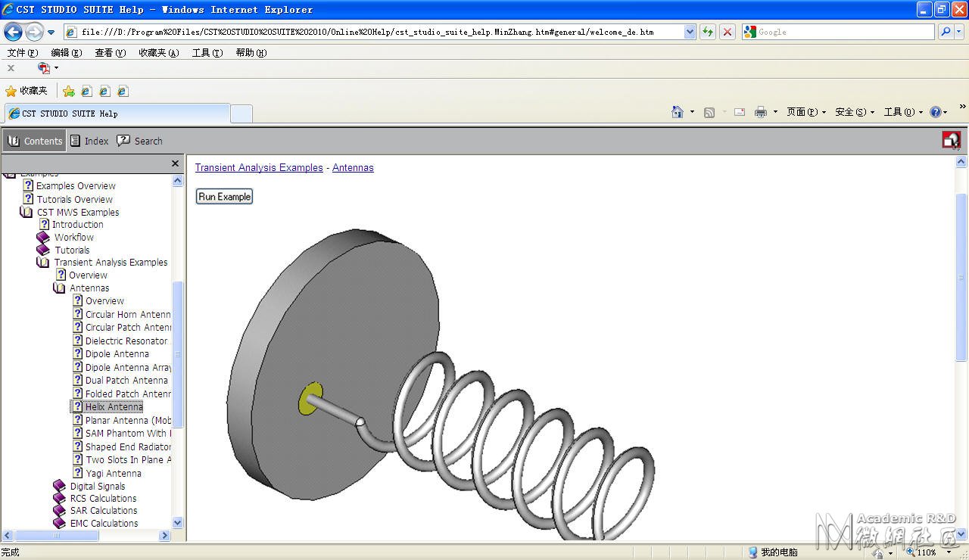The image size is (969, 560).
Task: Switch to the Contents help tab
Action: (35, 141)
